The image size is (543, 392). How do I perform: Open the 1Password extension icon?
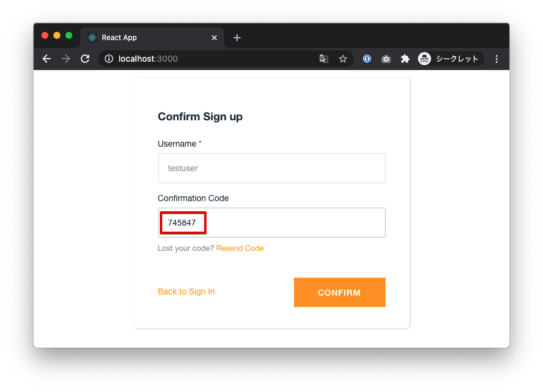(x=367, y=59)
